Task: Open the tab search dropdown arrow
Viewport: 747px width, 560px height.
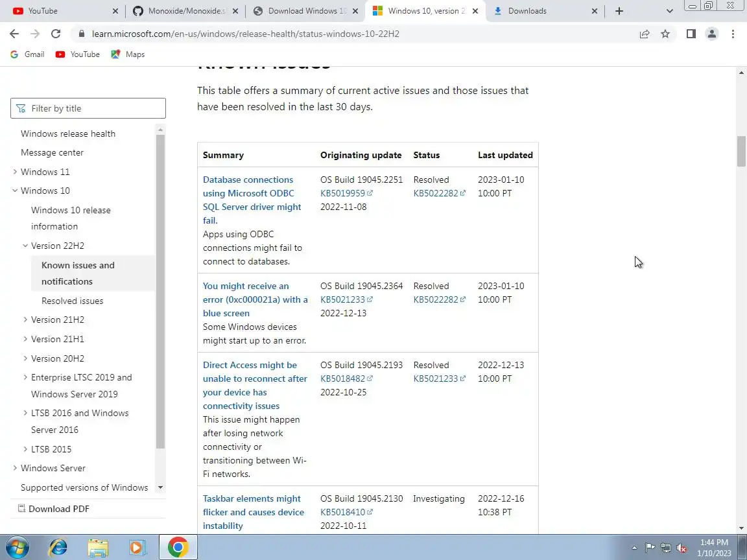Action: (x=669, y=11)
